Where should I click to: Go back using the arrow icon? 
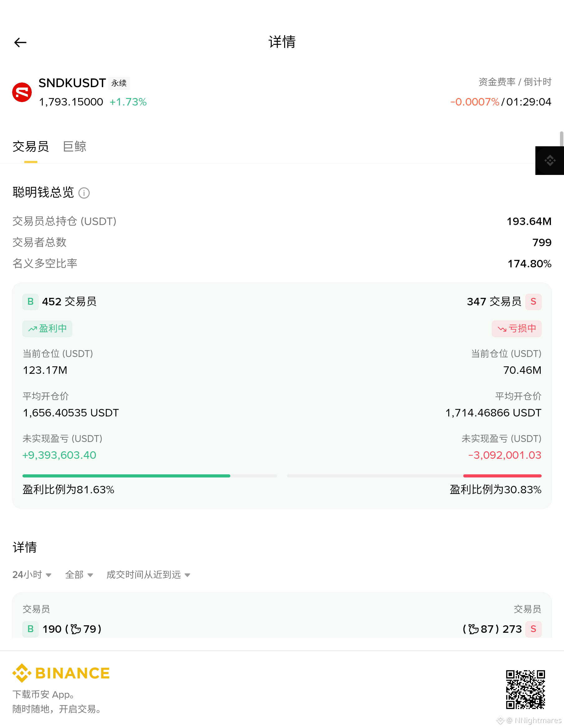[x=20, y=42]
